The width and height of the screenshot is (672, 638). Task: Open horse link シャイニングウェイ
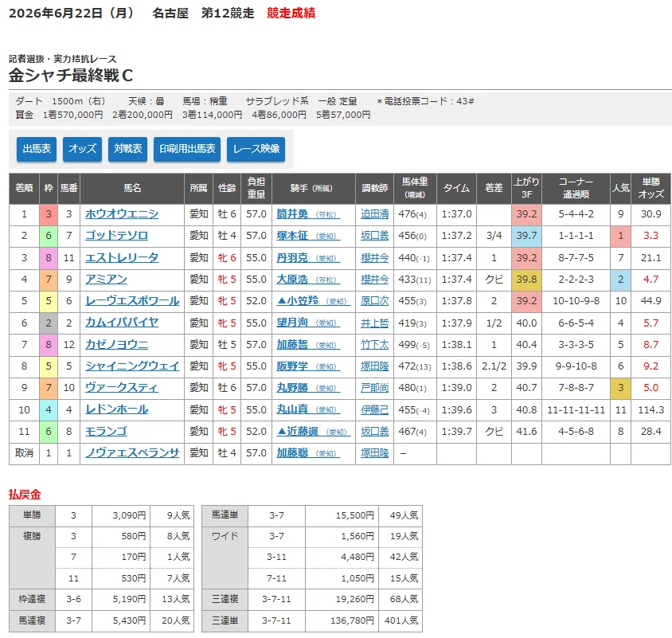(x=132, y=366)
